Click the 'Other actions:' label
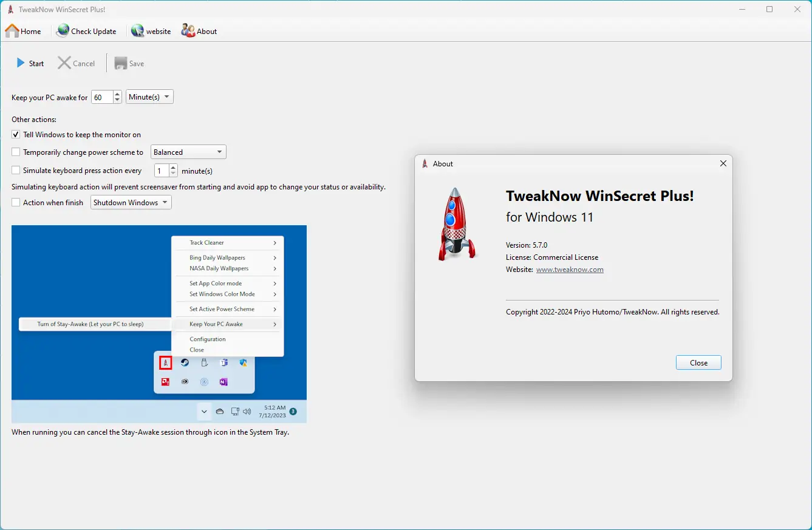 (x=34, y=120)
